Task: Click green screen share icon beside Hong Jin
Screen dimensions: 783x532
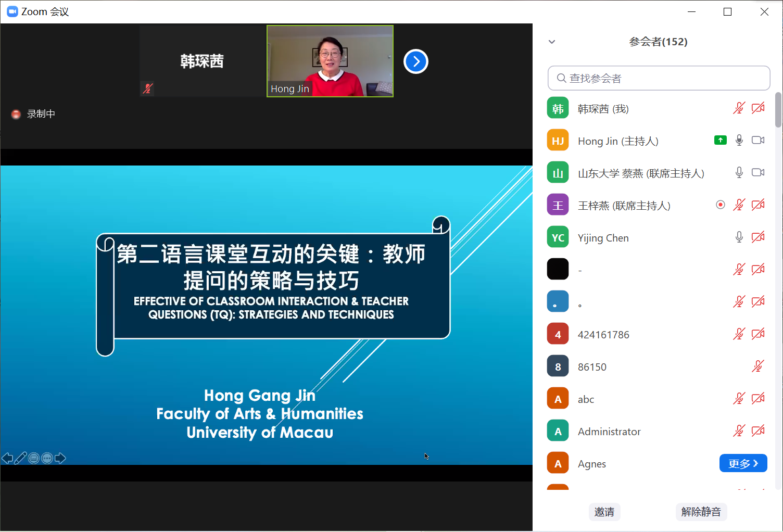Action: pos(720,140)
